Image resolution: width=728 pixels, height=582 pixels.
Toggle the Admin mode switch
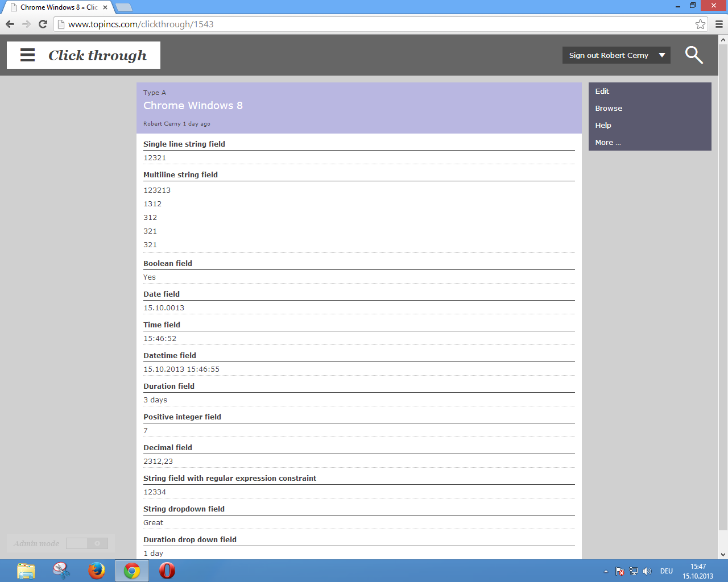pos(87,543)
